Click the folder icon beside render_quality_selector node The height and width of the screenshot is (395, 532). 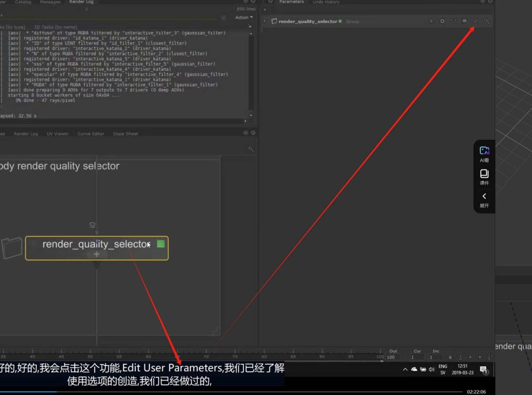click(x=12, y=248)
